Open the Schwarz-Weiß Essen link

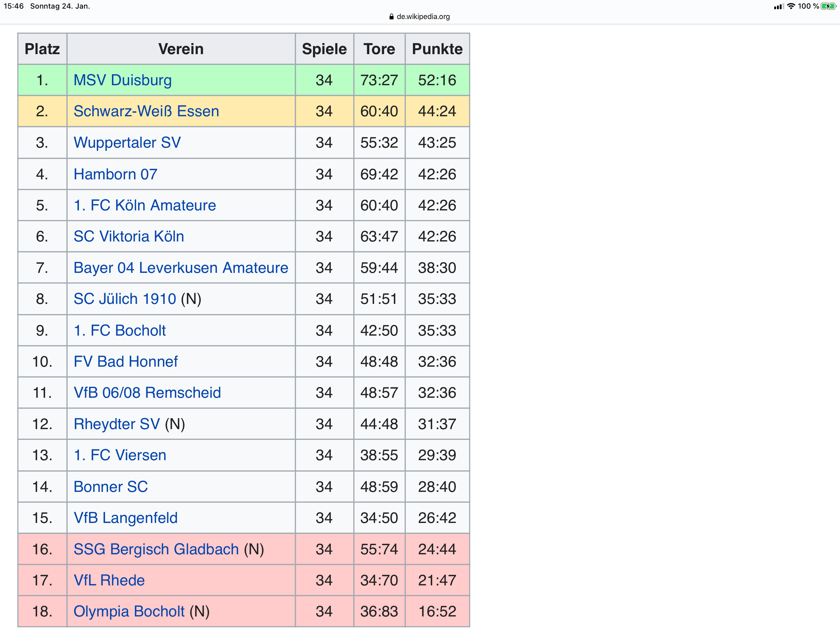(146, 111)
